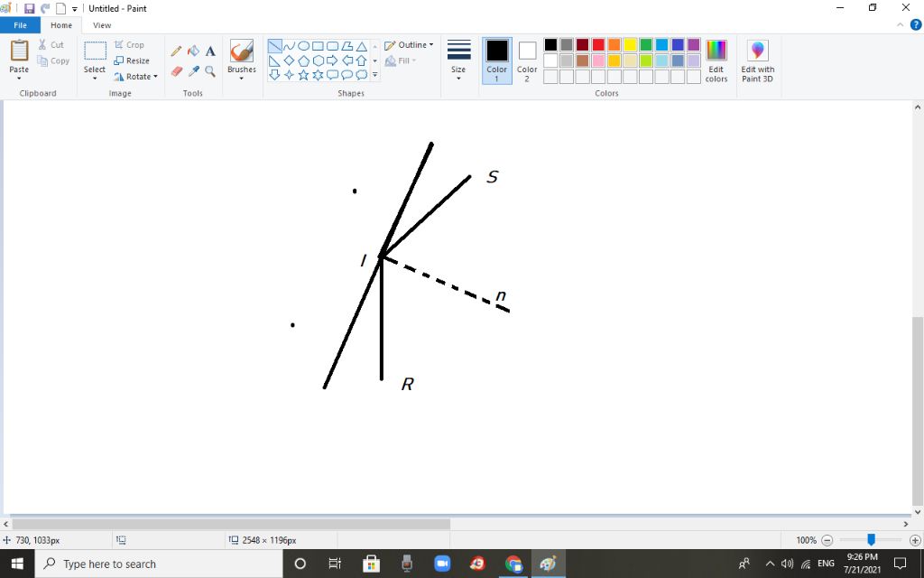Open Microsoft Store from taskbar
924x578 pixels.
[371, 564]
